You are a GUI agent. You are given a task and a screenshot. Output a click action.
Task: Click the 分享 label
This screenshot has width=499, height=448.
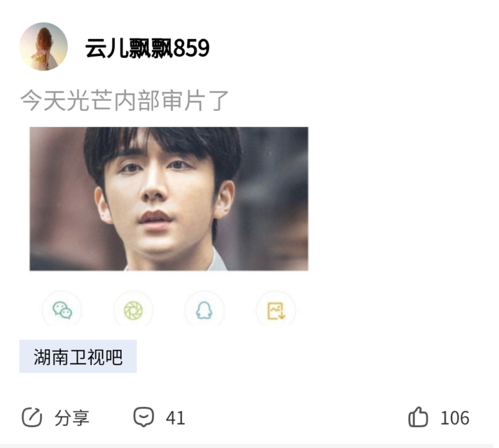tap(72, 418)
